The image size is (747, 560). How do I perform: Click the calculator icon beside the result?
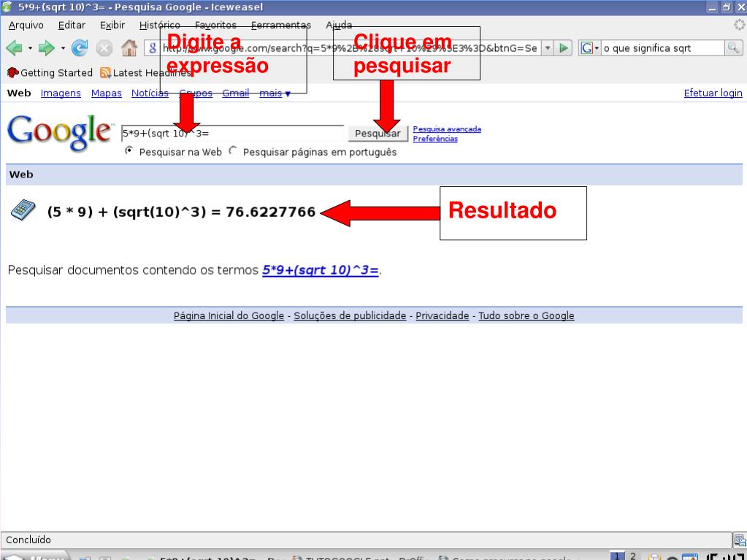tap(23, 210)
